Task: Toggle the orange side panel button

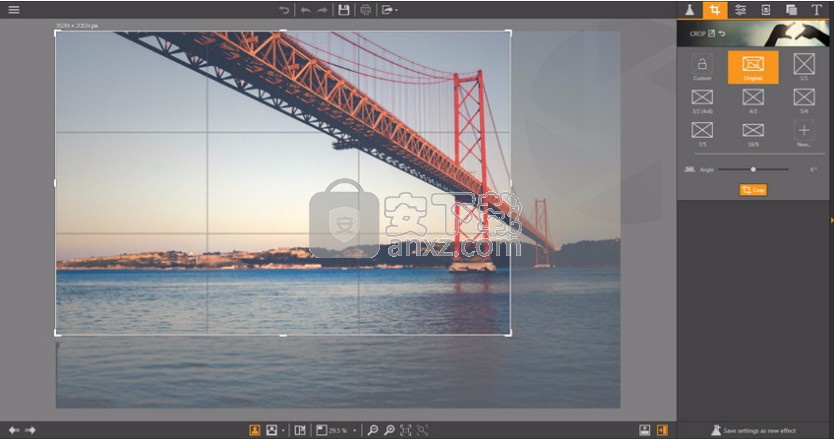Action: [662, 430]
